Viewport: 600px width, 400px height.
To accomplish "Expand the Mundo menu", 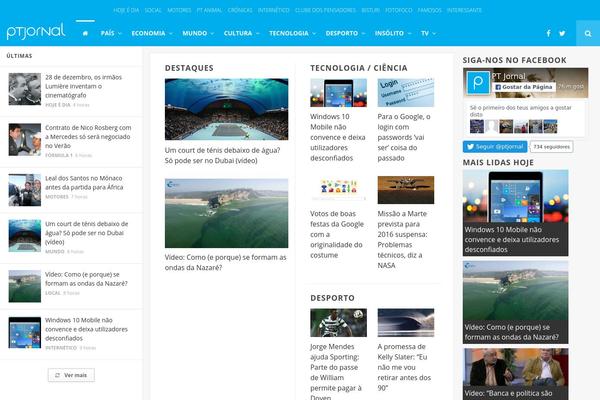I will pyautogui.click(x=198, y=33).
